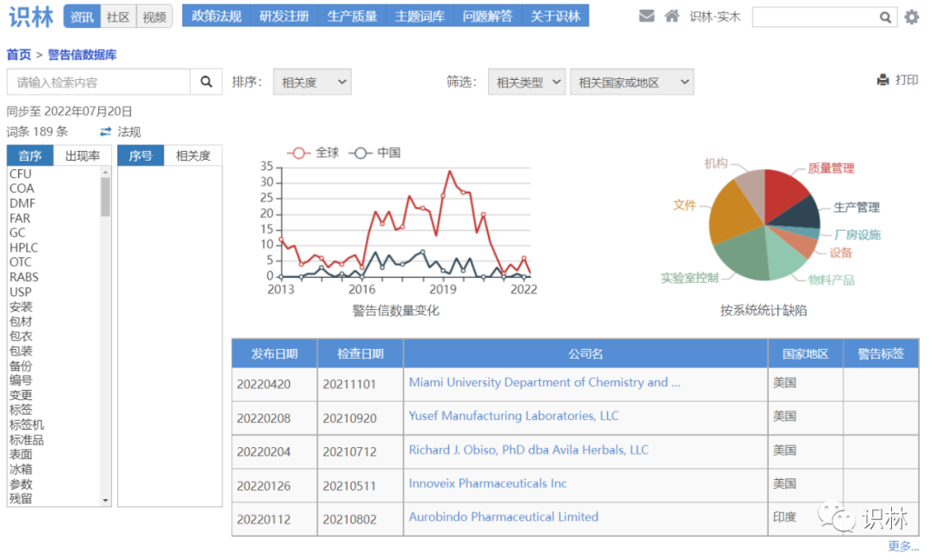Click the printer icon
The image size is (938, 560).
(x=883, y=80)
